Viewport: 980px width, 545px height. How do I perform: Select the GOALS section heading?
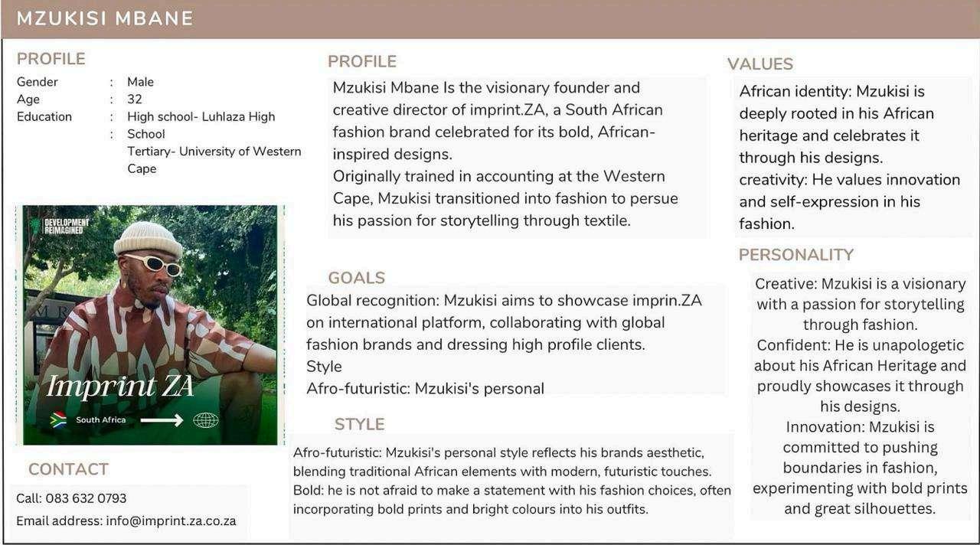coord(356,278)
